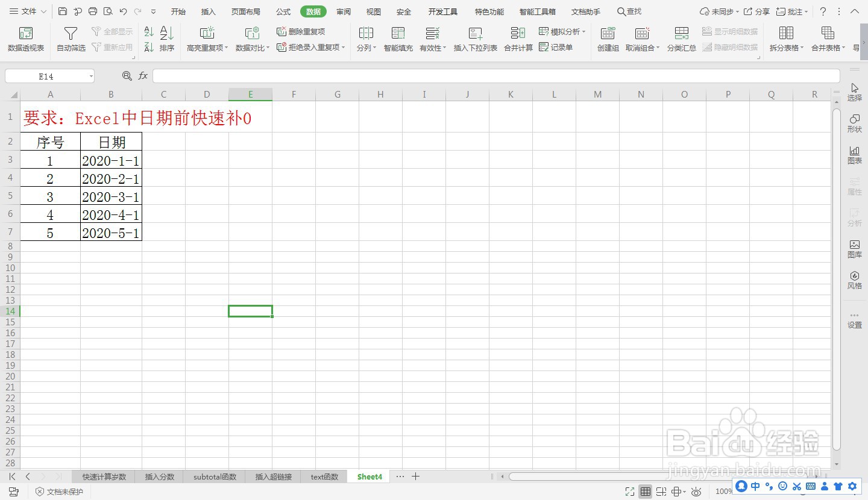Expand the 取消组合 ungroup dropdown
This screenshot has height=500, width=868.
(658, 48)
